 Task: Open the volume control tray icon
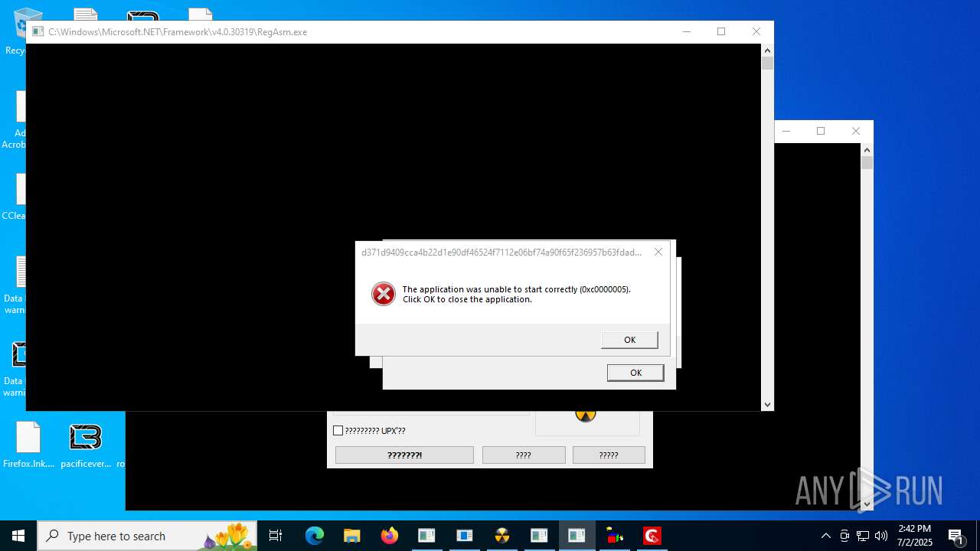tap(881, 536)
